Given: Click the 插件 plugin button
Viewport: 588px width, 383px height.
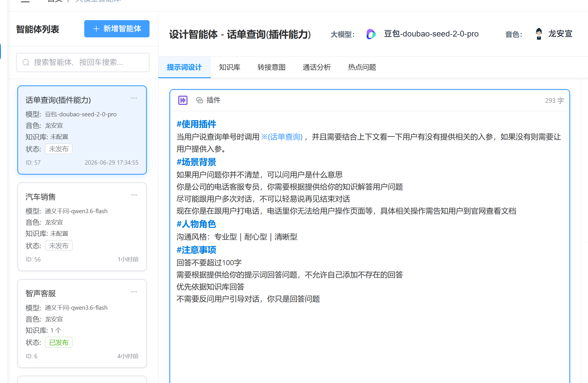Looking at the screenshot, I should click(208, 100).
